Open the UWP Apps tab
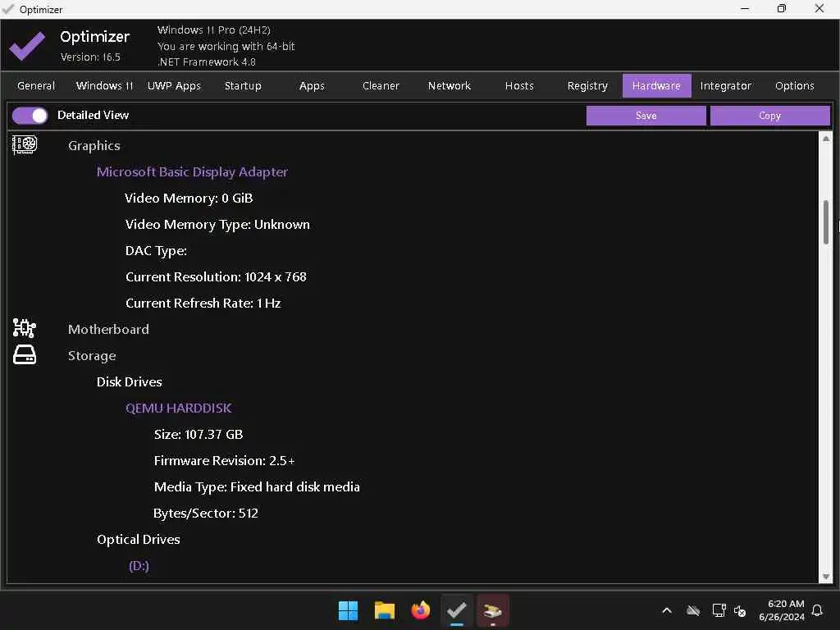The width and height of the screenshot is (840, 630). pos(174,85)
